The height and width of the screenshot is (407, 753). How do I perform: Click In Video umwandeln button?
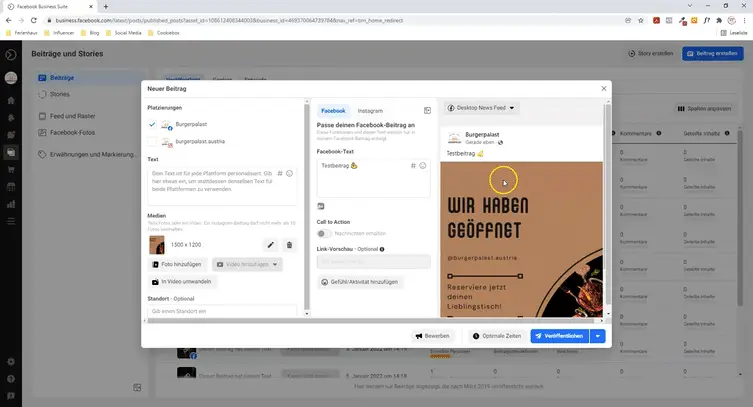(x=182, y=282)
